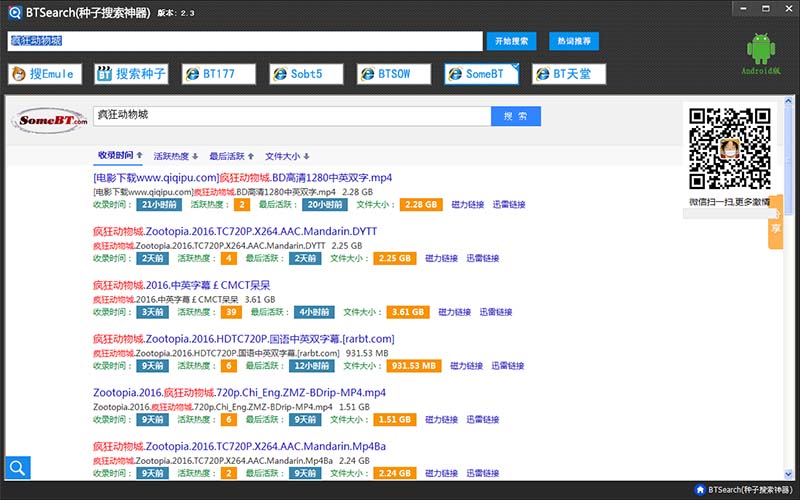
Task: Focus the SomeBT page search box
Action: (x=292, y=116)
